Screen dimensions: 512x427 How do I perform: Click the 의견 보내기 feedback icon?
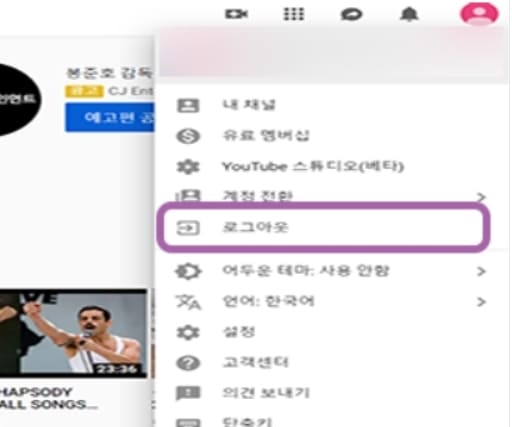pyautogui.click(x=188, y=393)
